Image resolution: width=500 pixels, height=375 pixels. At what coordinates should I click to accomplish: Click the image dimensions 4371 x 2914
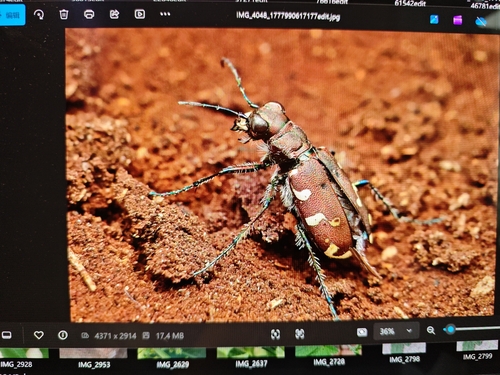[x=115, y=336]
